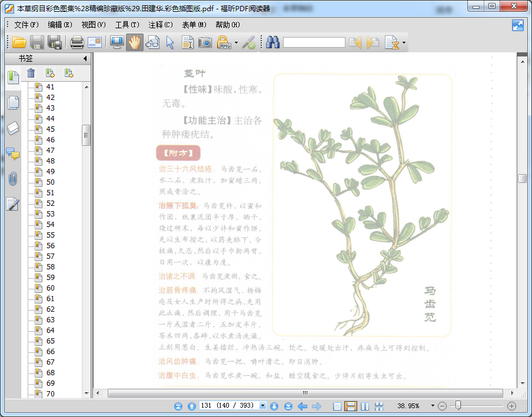Click the Open file folder icon
This screenshot has width=532, height=417.
pyautogui.click(x=19, y=42)
